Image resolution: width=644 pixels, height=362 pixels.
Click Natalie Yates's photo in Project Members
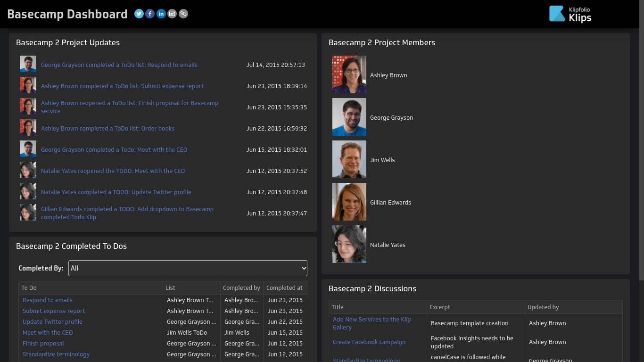349,244
